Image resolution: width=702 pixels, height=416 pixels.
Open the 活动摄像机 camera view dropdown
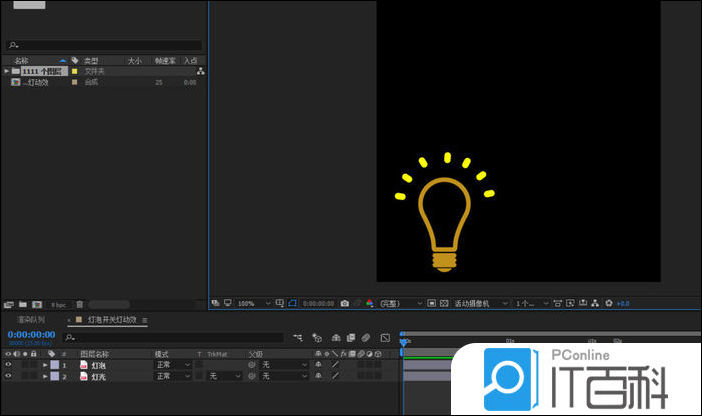481,303
